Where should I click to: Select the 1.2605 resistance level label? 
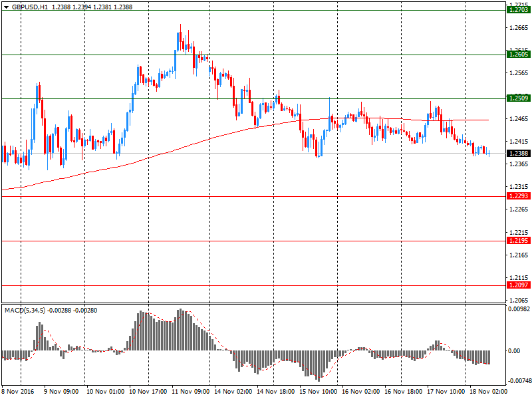pos(519,55)
